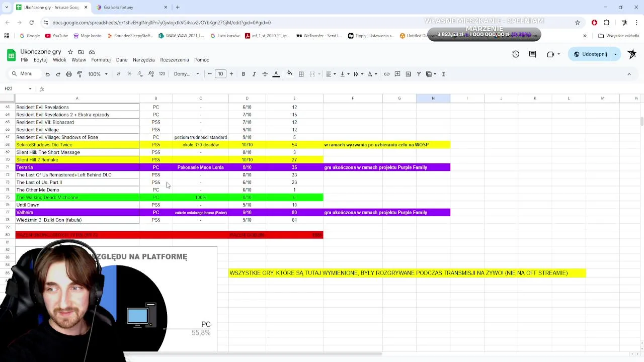The height and width of the screenshot is (362, 644).
Task: Format as percent
Action: pyautogui.click(x=129, y=74)
